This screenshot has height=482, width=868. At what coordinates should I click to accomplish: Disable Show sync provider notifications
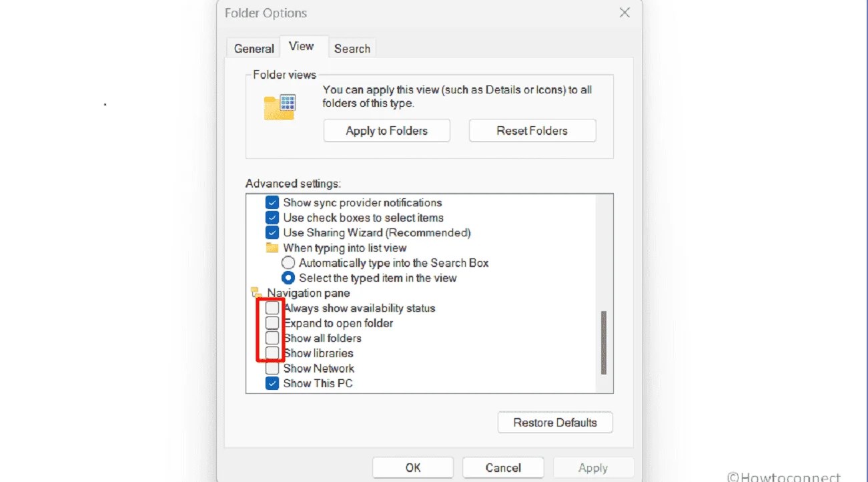pyautogui.click(x=272, y=202)
